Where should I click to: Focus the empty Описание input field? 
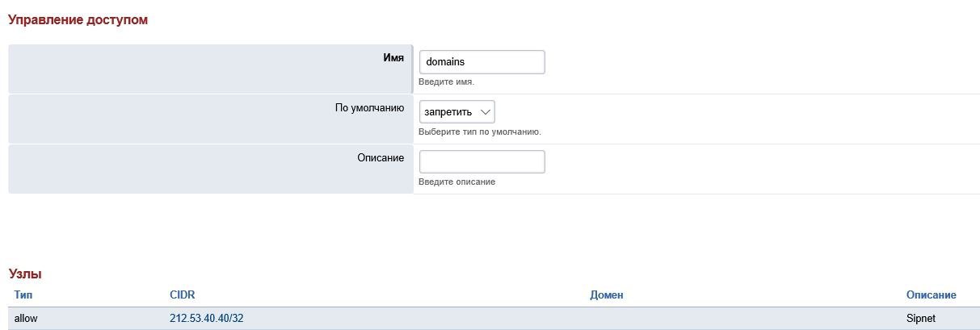482,161
